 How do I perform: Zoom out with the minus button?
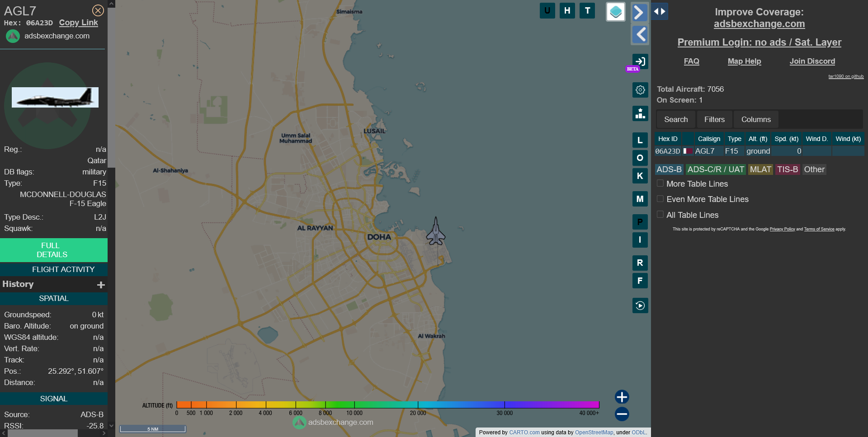pos(622,414)
